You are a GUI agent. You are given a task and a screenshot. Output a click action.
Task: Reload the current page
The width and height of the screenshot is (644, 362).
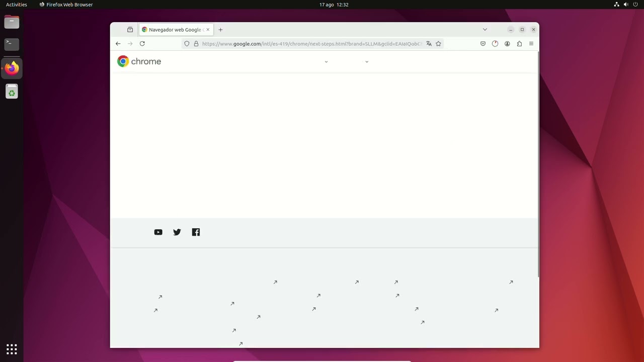142,44
